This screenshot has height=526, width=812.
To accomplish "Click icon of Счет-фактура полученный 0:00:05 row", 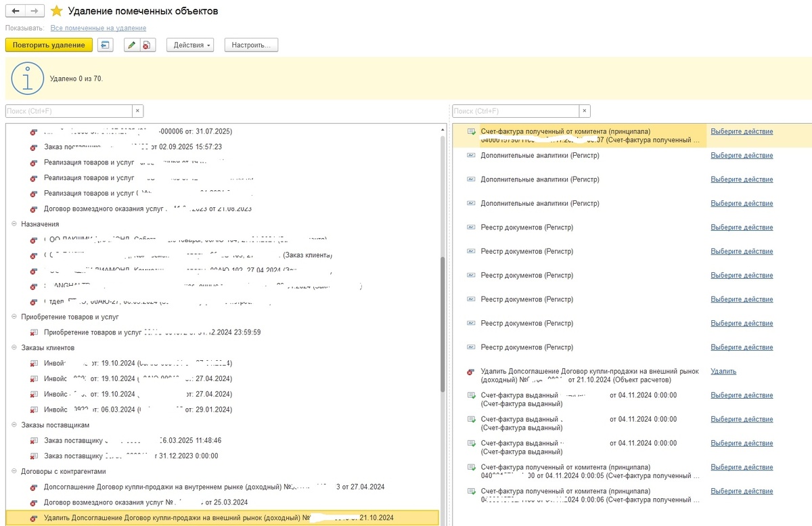I will tap(472, 468).
